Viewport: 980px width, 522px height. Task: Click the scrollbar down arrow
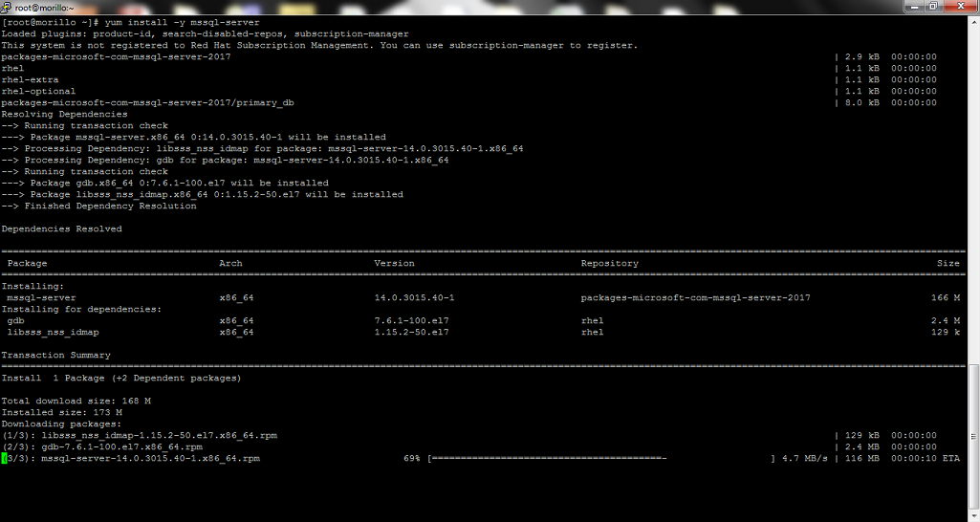(973, 516)
